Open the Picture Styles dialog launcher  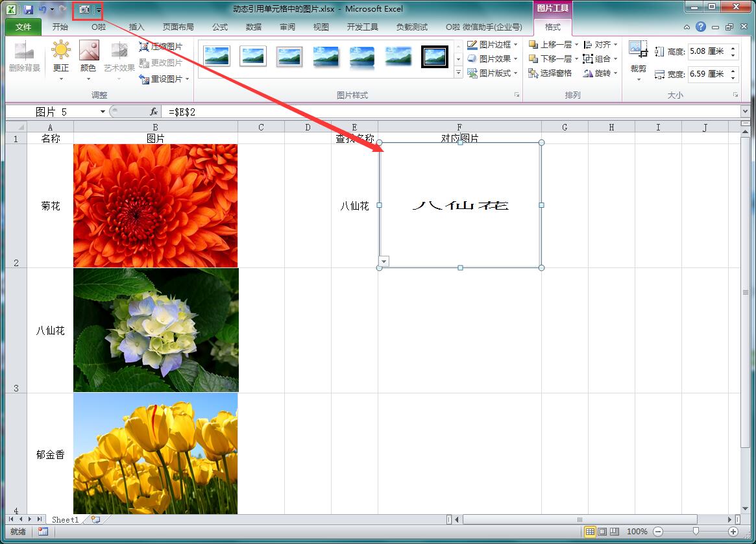pos(517,95)
